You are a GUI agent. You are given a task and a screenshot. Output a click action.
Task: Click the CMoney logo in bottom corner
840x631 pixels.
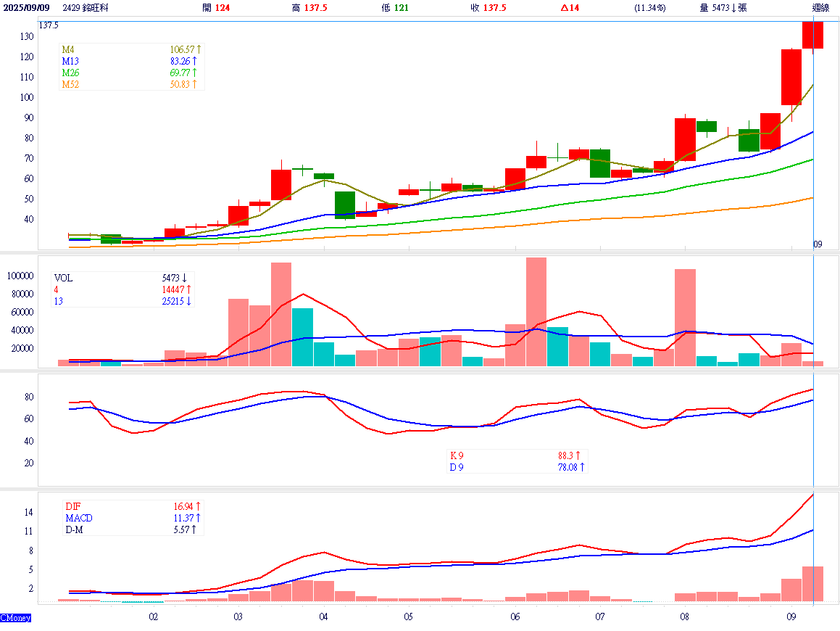[15, 618]
